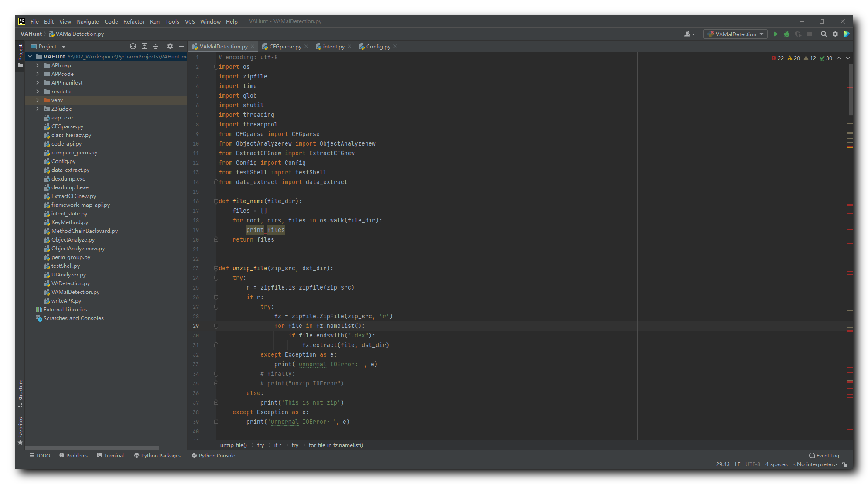The height and width of the screenshot is (484, 868).
Task: Expand the Z3judge folder
Action: tap(38, 109)
